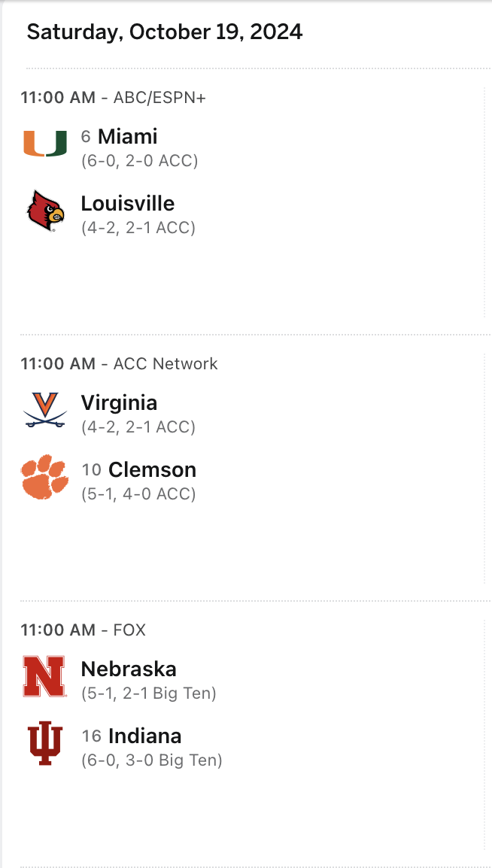Click the Louisville Cardinals logo
Image resolution: width=492 pixels, height=868 pixels.
tap(45, 211)
